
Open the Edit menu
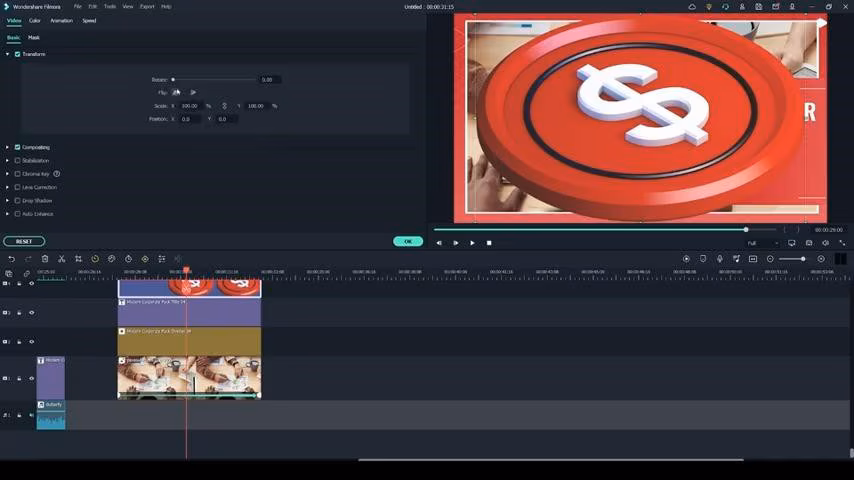tap(93, 7)
